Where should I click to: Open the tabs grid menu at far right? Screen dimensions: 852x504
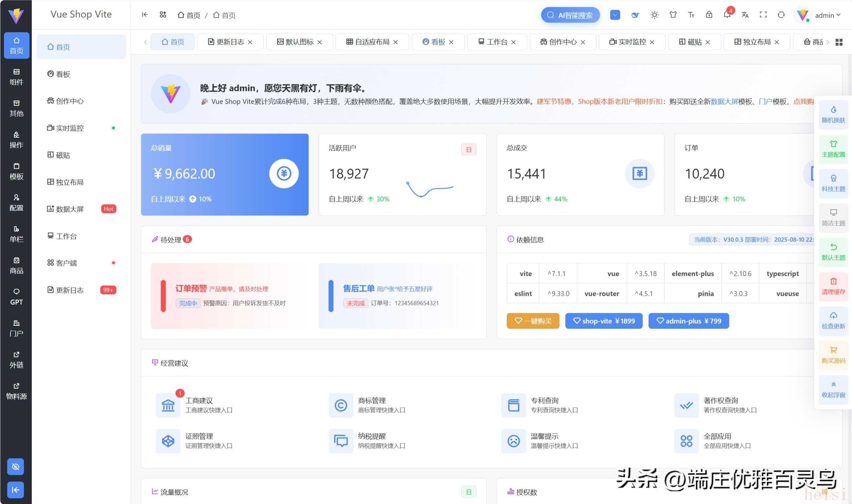839,42
